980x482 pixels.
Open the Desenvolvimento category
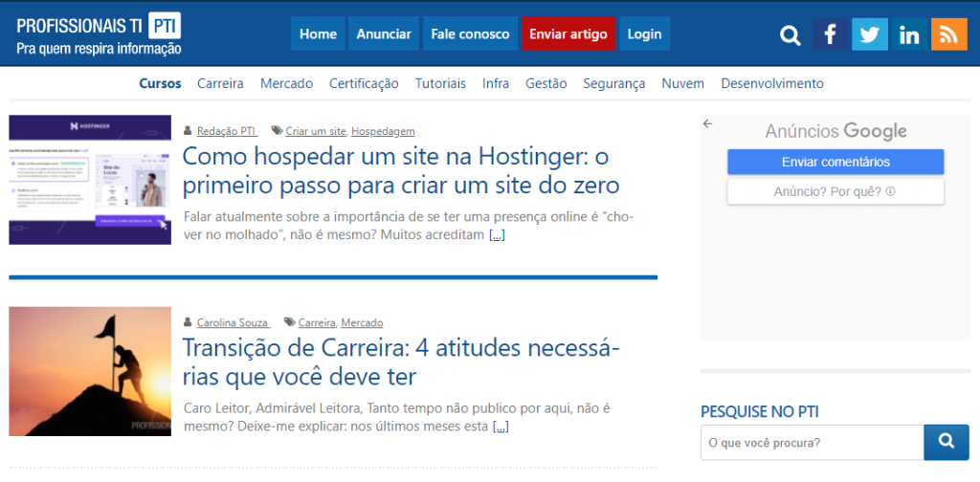(772, 83)
